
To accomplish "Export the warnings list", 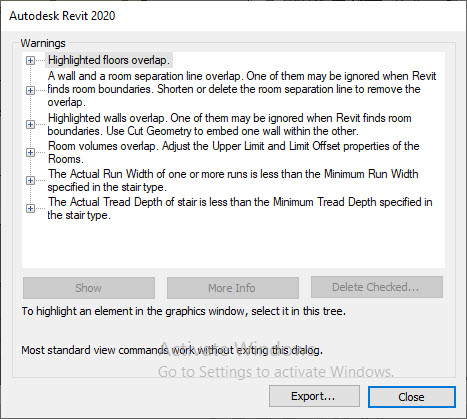I will pos(314,396).
